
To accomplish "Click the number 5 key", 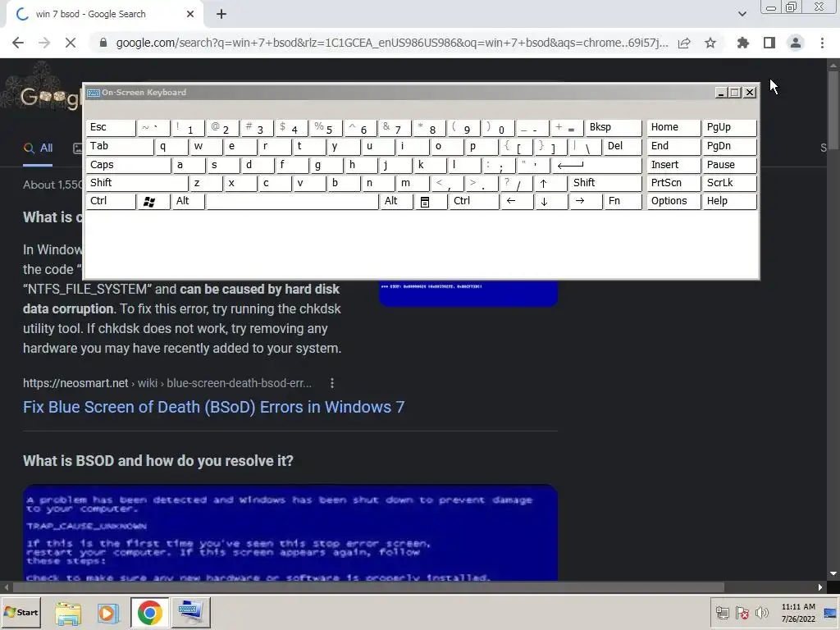I will point(326,127).
